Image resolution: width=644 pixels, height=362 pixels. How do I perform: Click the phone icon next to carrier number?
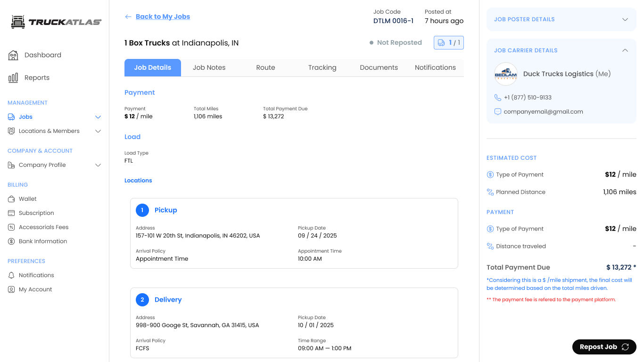tap(497, 98)
